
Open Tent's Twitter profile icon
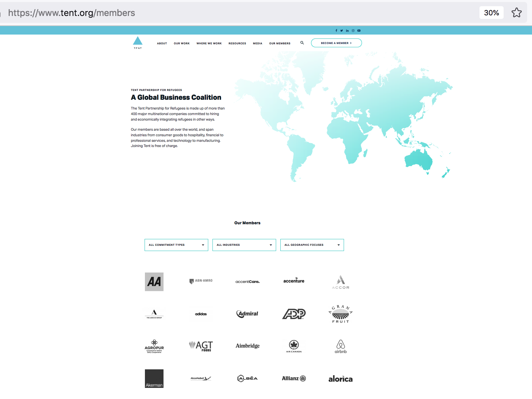(342, 31)
